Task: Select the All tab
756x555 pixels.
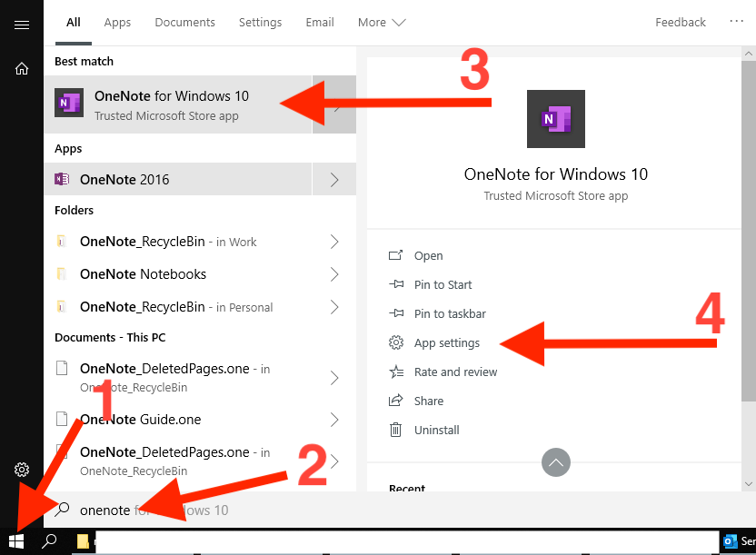Action: point(74,22)
